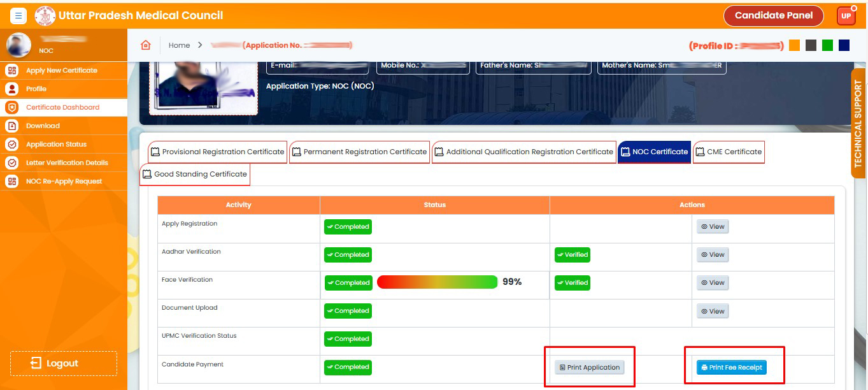Open Apply New Certificate in sidebar
868x390 pixels.
click(x=61, y=70)
